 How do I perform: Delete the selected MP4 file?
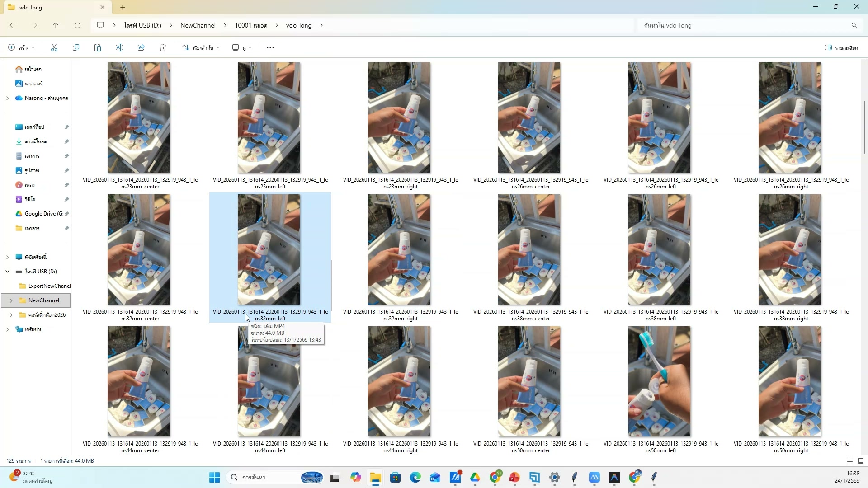tap(163, 47)
